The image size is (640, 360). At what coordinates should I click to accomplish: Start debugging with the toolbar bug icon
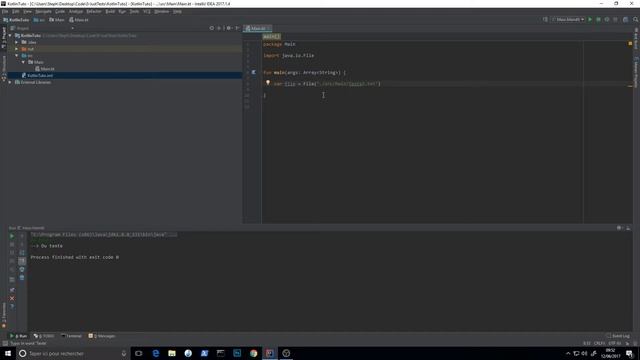pyautogui.click(x=598, y=20)
